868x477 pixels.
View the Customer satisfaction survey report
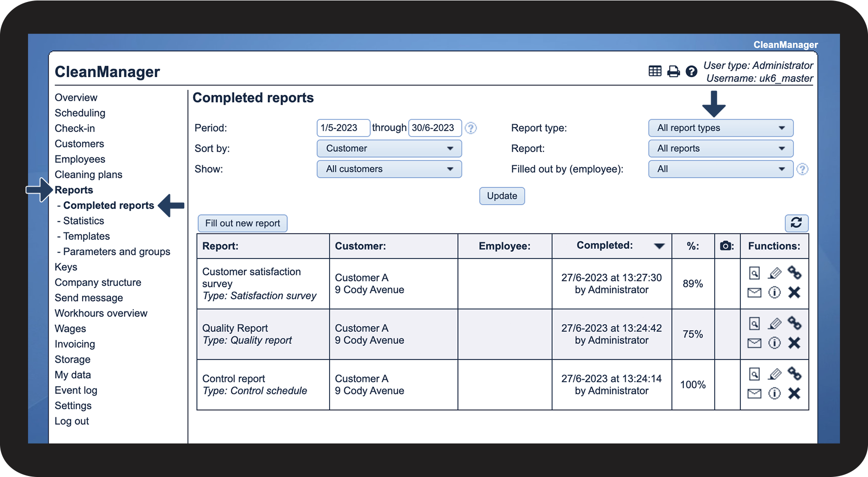(x=754, y=273)
